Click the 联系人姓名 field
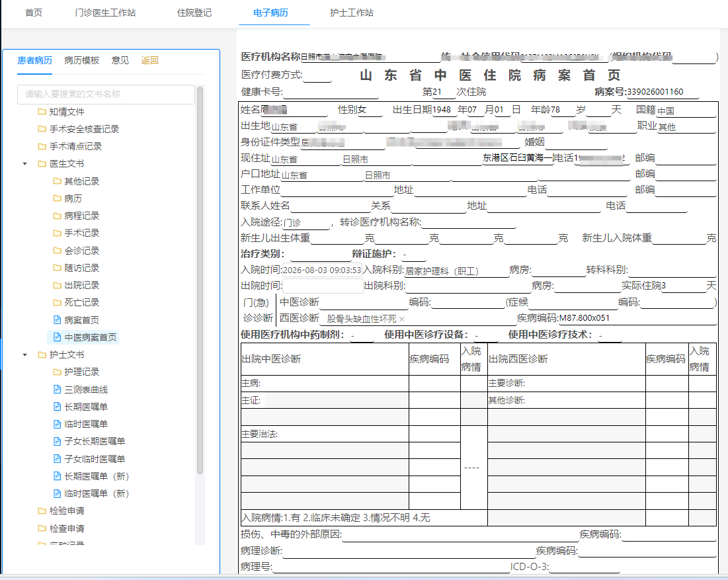The height and width of the screenshot is (580, 728). [330, 206]
